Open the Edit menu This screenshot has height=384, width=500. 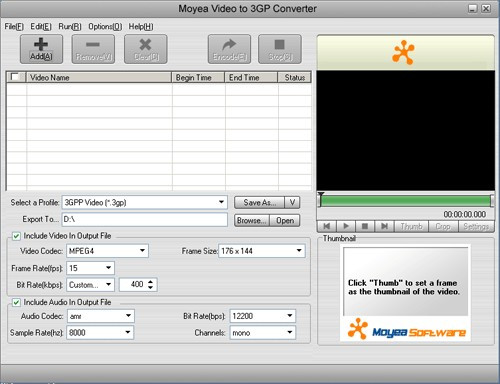41,27
